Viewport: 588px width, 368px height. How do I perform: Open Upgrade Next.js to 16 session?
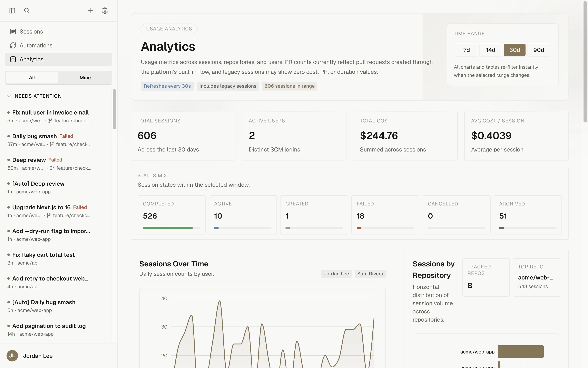(x=56, y=211)
